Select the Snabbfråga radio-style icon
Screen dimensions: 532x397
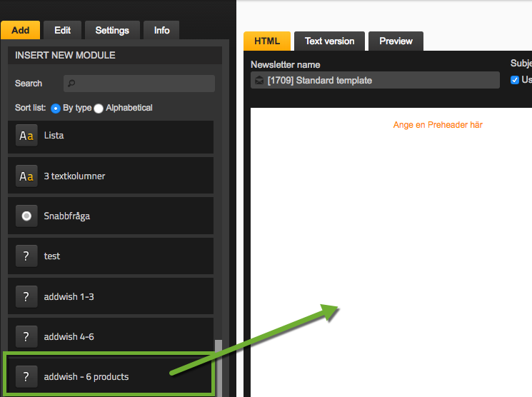point(26,216)
